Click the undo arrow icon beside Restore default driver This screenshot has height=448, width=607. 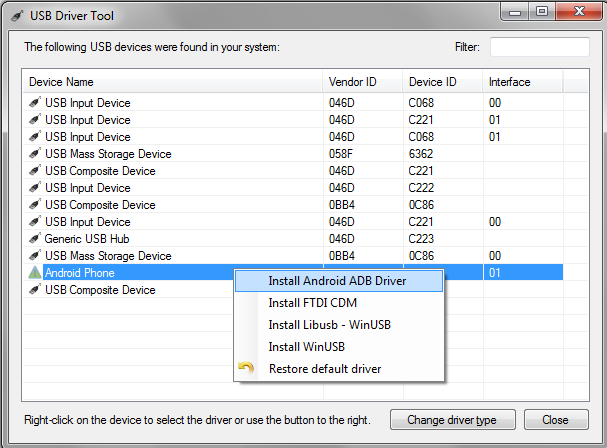coord(246,368)
